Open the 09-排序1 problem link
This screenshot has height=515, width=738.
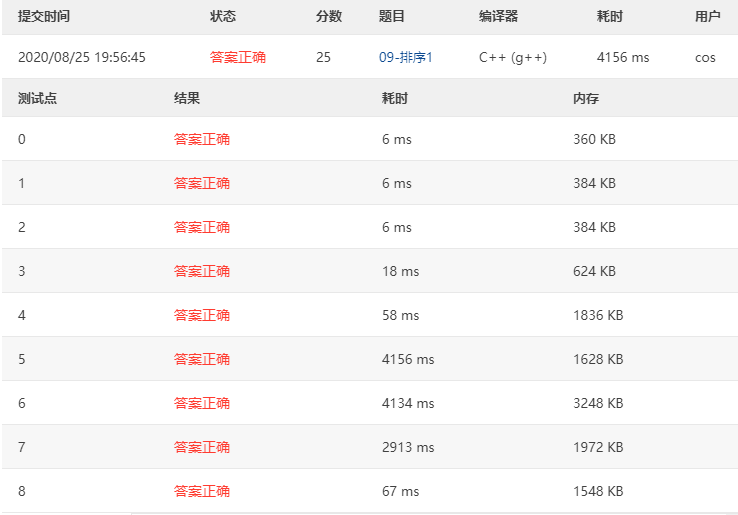click(x=405, y=57)
